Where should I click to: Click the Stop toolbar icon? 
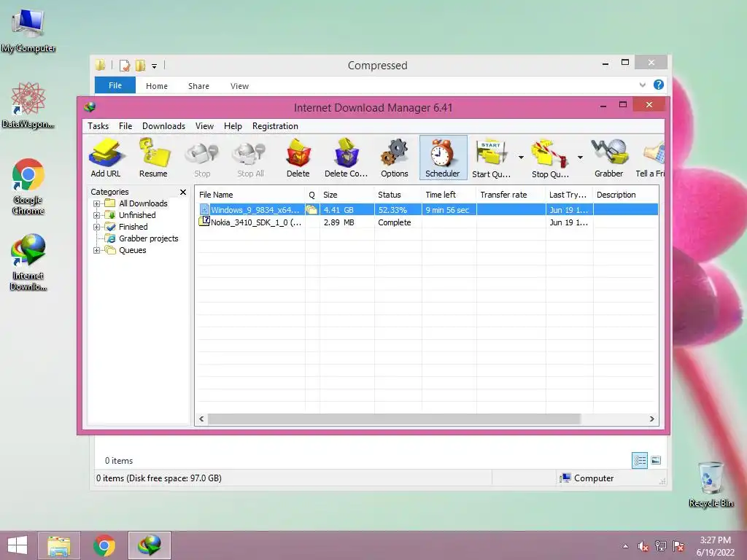click(x=202, y=158)
